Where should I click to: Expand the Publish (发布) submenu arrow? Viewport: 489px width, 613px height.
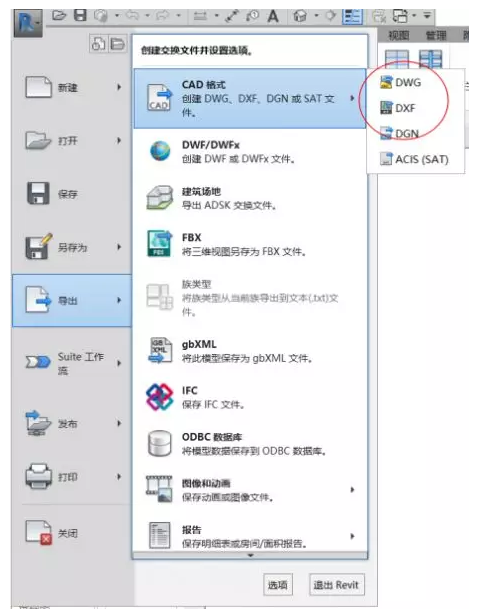(x=119, y=423)
